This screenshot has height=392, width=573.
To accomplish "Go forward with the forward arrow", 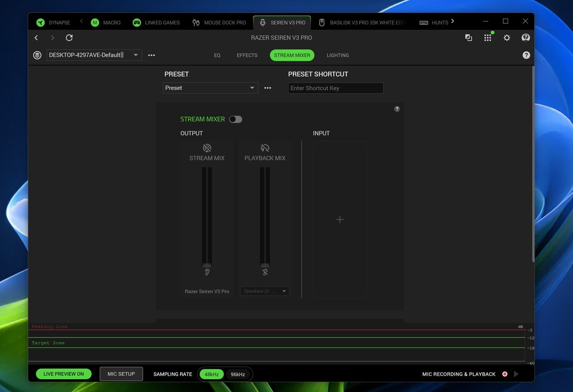I will (x=53, y=38).
